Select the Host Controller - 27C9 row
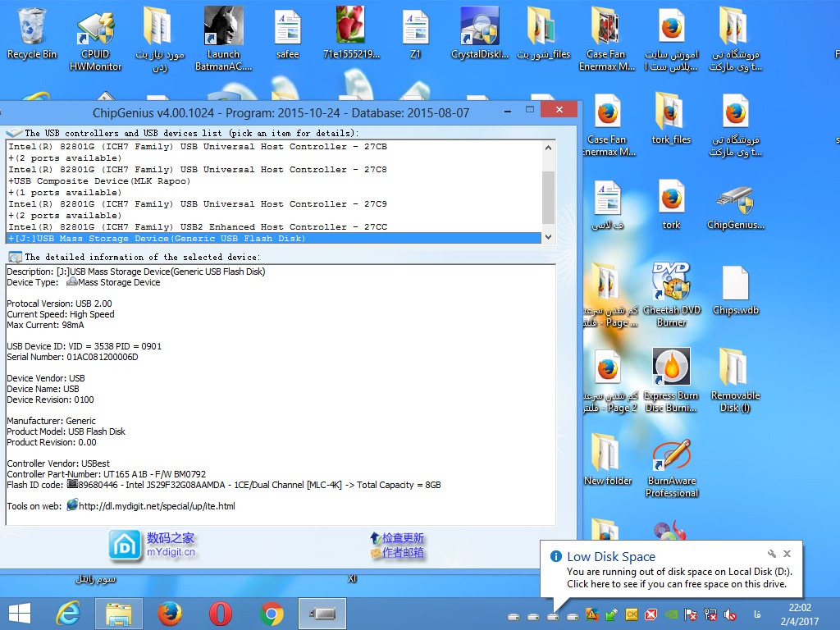The image size is (840, 630). click(x=273, y=204)
